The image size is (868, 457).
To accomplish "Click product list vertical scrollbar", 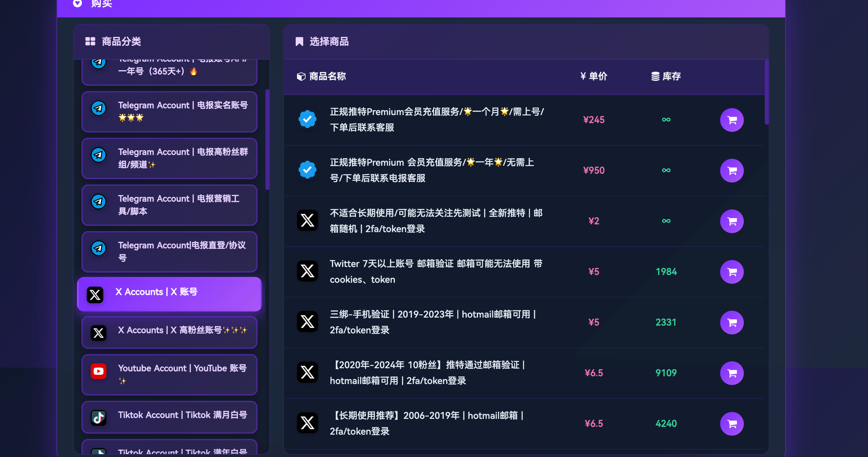I will click(x=766, y=92).
